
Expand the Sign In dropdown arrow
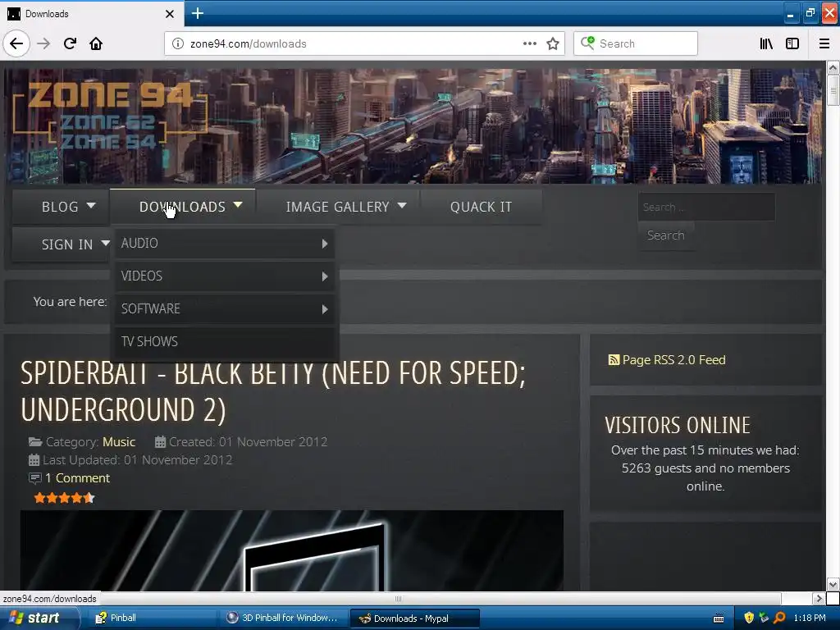click(x=105, y=243)
